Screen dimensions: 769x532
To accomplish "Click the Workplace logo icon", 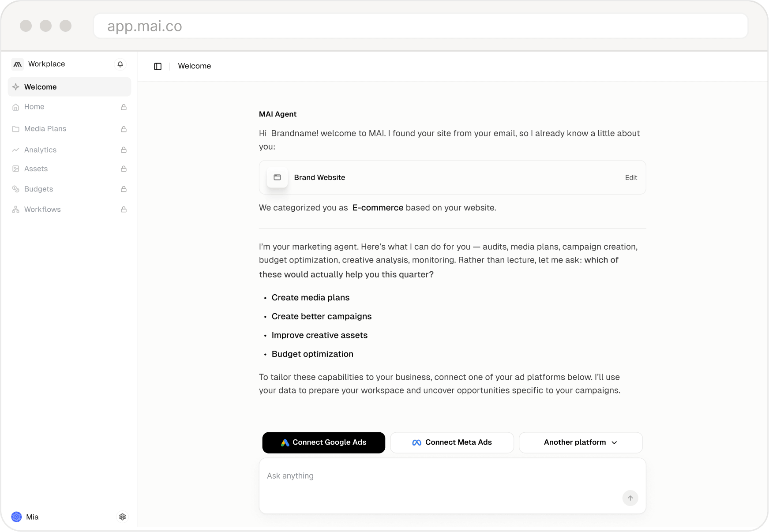I will tap(18, 64).
